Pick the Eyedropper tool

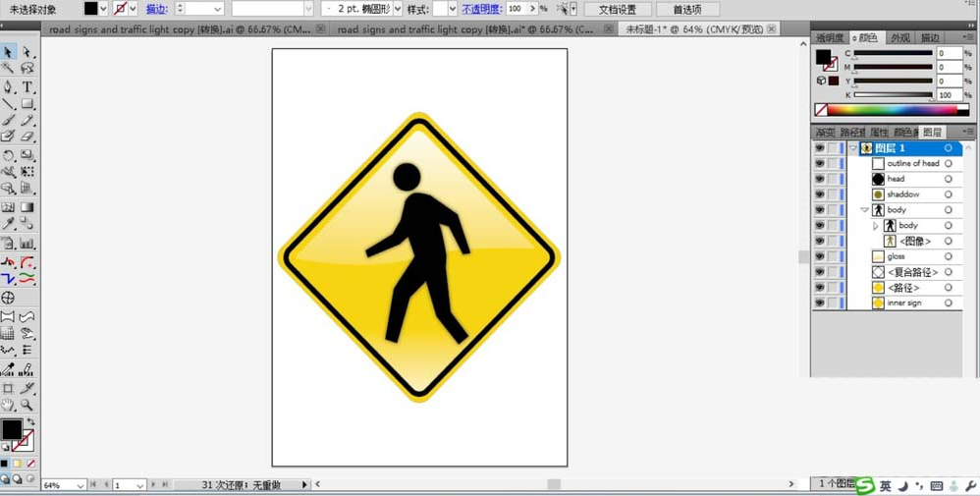tap(8, 223)
